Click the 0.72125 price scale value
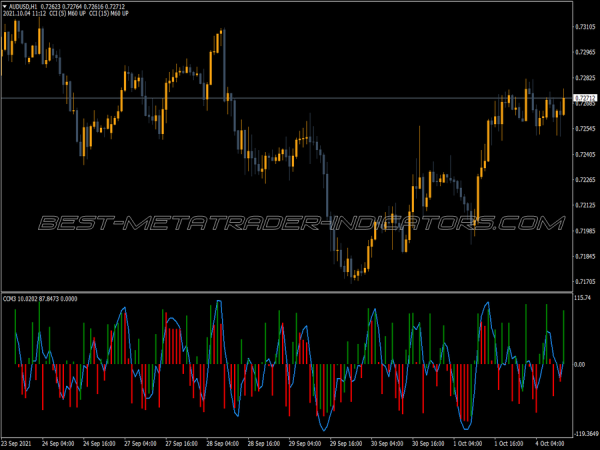Screen dimensions: 600x450 [585, 205]
